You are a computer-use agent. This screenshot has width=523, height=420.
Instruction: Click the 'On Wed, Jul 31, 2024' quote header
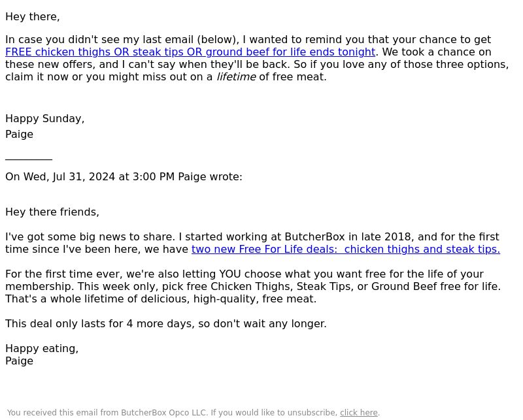[124, 176]
